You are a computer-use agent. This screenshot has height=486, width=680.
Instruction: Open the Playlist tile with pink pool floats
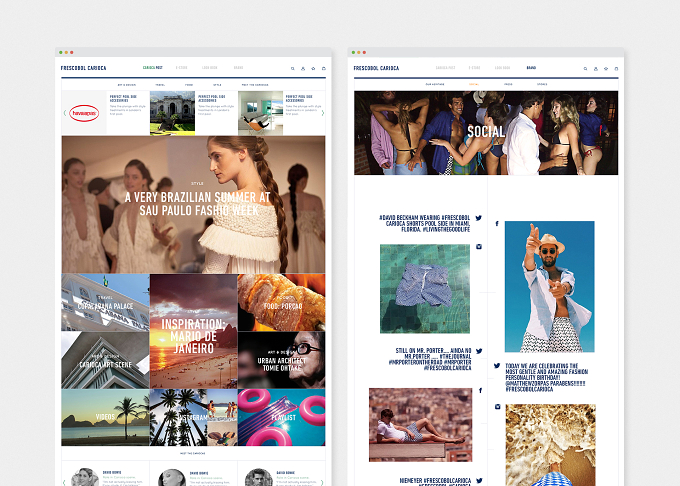click(x=281, y=418)
